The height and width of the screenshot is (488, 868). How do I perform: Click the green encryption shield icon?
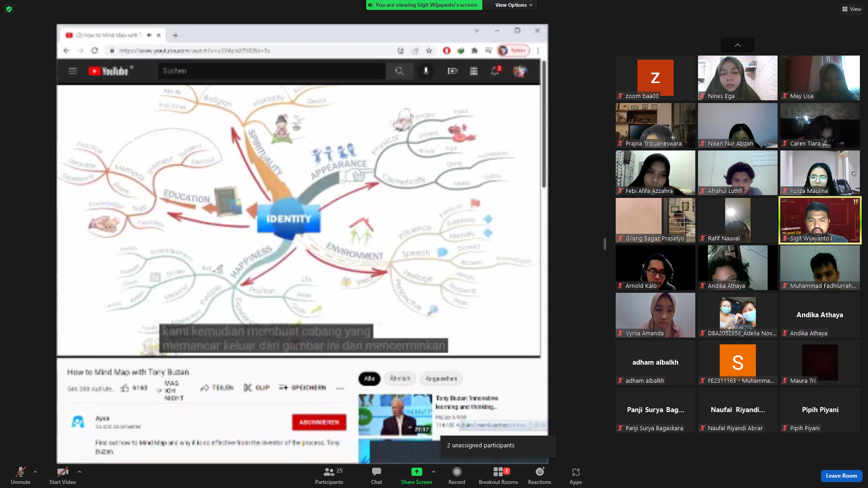[9, 9]
